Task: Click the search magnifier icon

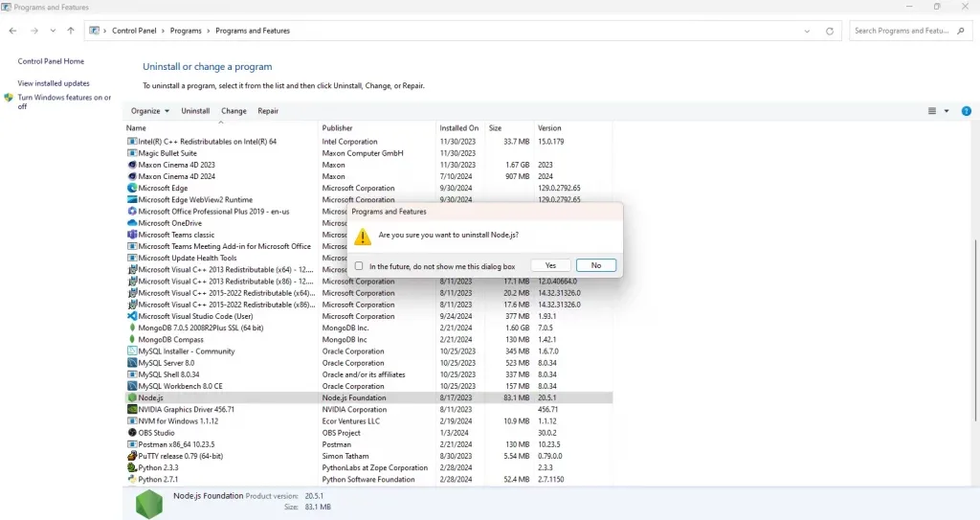Action: click(x=961, y=31)
